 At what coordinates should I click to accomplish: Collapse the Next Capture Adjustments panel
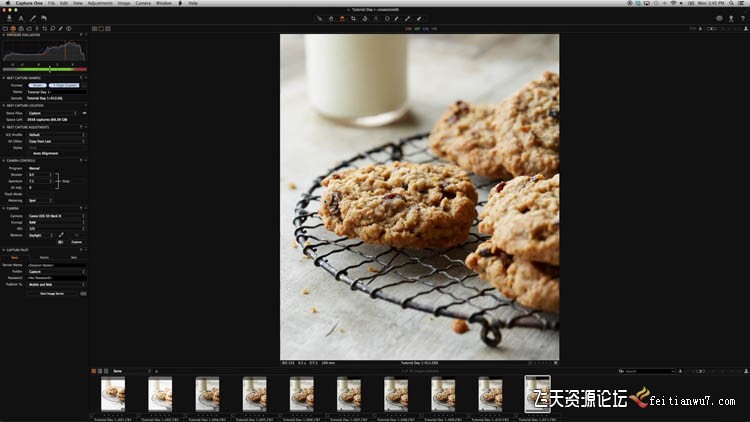(x=4, y=127)
